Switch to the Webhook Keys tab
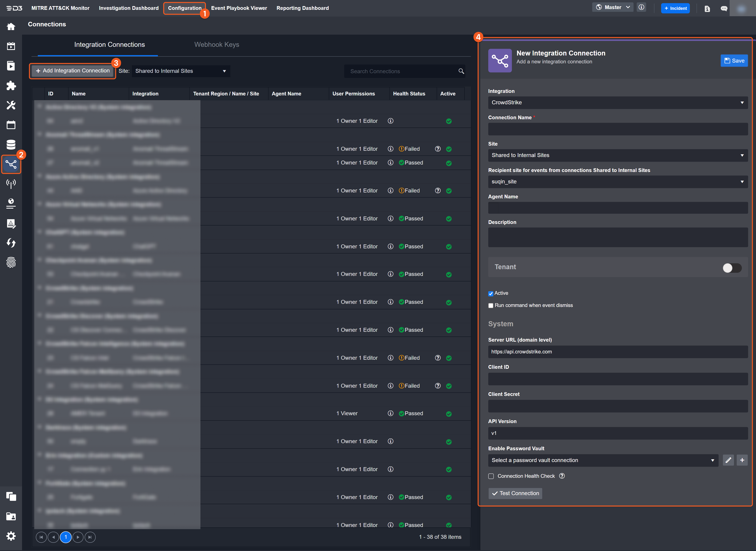The image size is (756, 551). pyautogui.click(x=217, y=45)
